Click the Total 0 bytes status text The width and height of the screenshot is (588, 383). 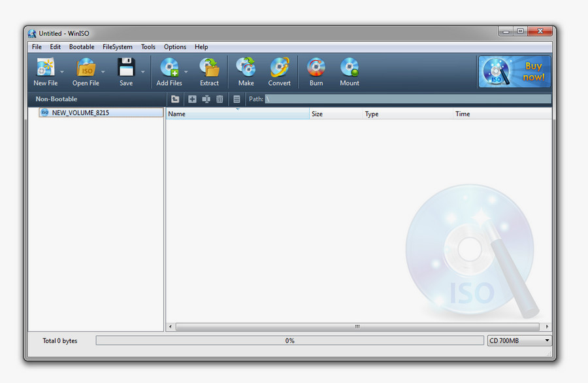click(x=60, y=341)
